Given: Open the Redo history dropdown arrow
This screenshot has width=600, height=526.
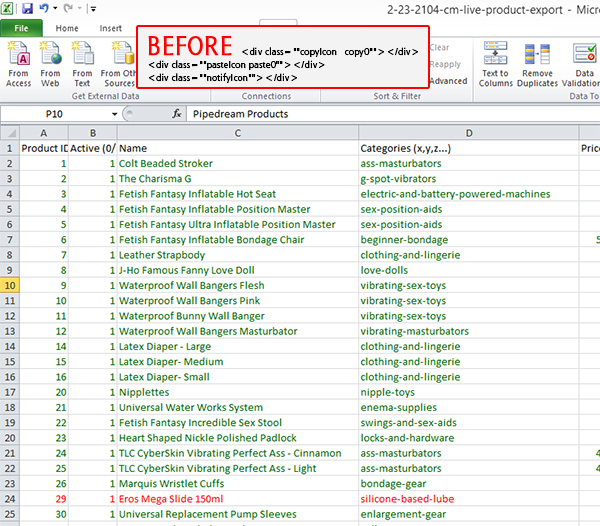Looking at the screenshot, I should coord(80,8).
